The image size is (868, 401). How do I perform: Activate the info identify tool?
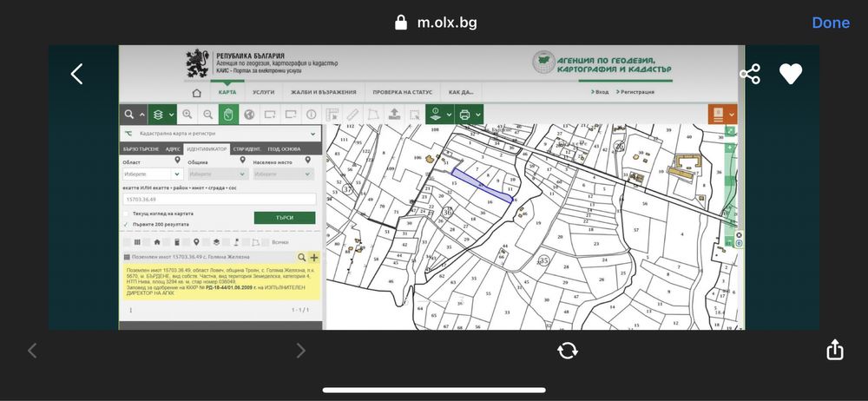coord(311,115)
